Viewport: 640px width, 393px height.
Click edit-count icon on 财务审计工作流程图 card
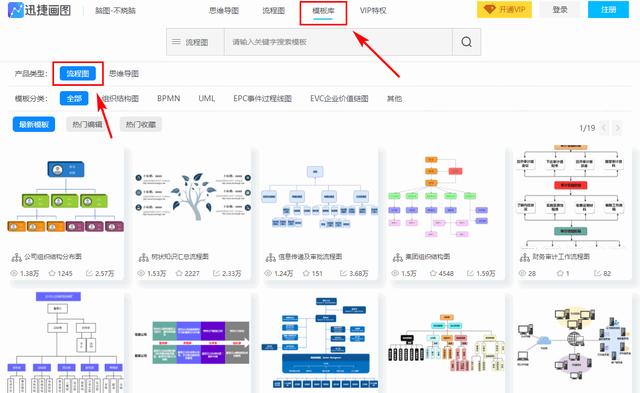[598, 273]
